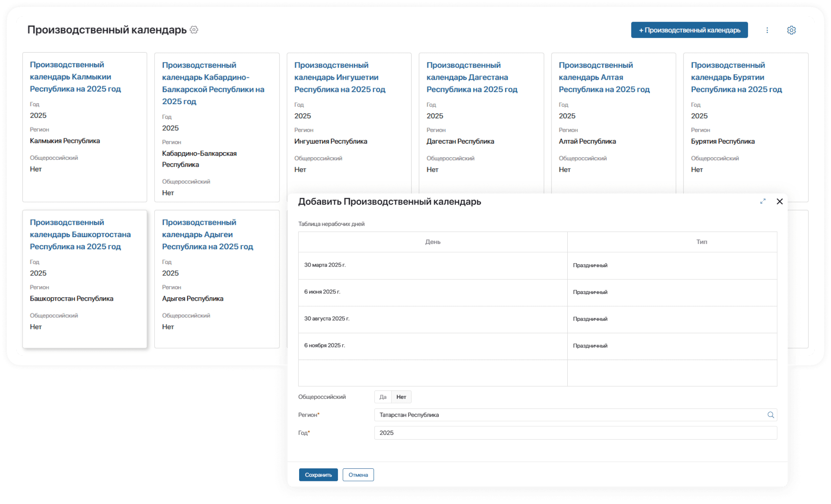Expand the dialog to full screen
831x504 pixels.
[x=763, y=201]
